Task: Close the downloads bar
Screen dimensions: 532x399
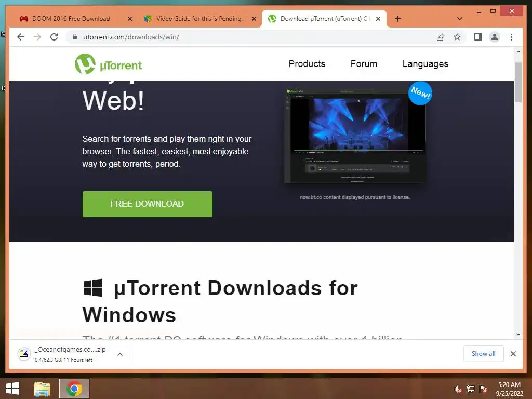Action: [x=513, y=354]
